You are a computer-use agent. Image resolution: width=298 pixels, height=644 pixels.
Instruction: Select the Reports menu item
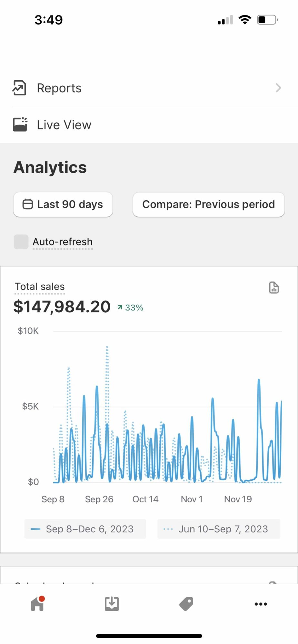pos(59,88)
